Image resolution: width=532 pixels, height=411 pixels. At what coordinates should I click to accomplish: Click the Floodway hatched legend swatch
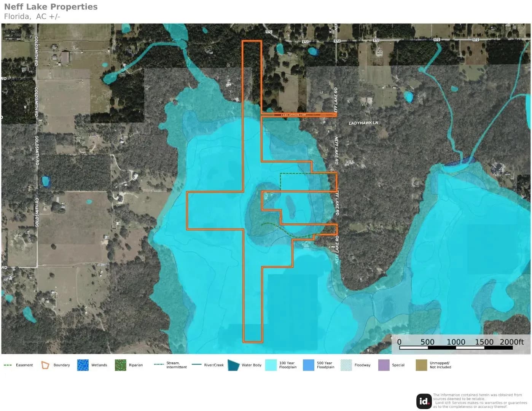pyautogui.click(x=346, y=365)
